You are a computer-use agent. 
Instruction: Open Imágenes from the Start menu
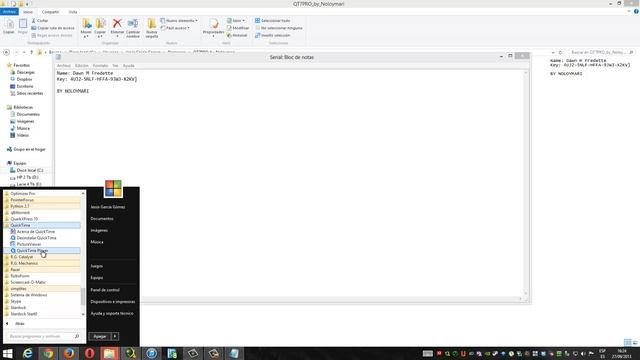click(x=99, y=230)
